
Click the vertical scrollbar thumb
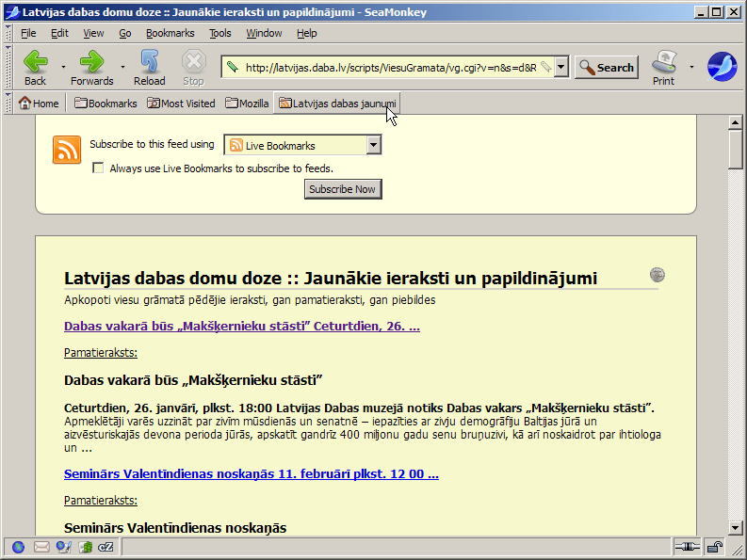click(735, 149)
